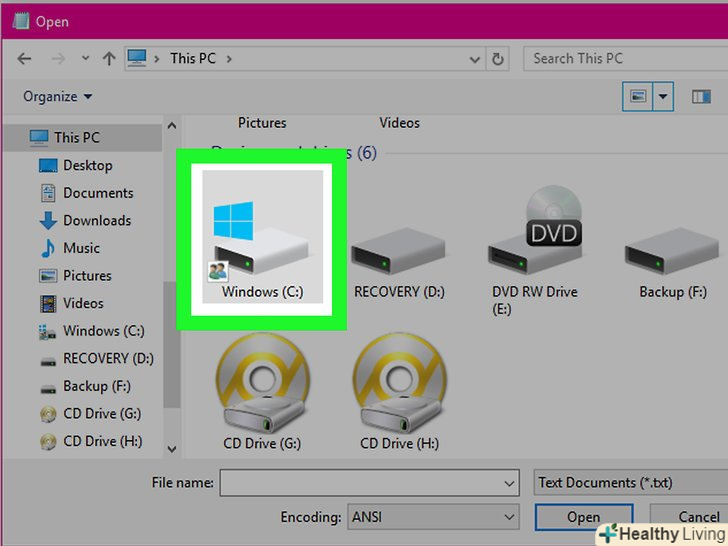Expand the chevron after This PC breadcrumb
The height and width of the screenshot is (546, 728).
(x=229, y=59)
